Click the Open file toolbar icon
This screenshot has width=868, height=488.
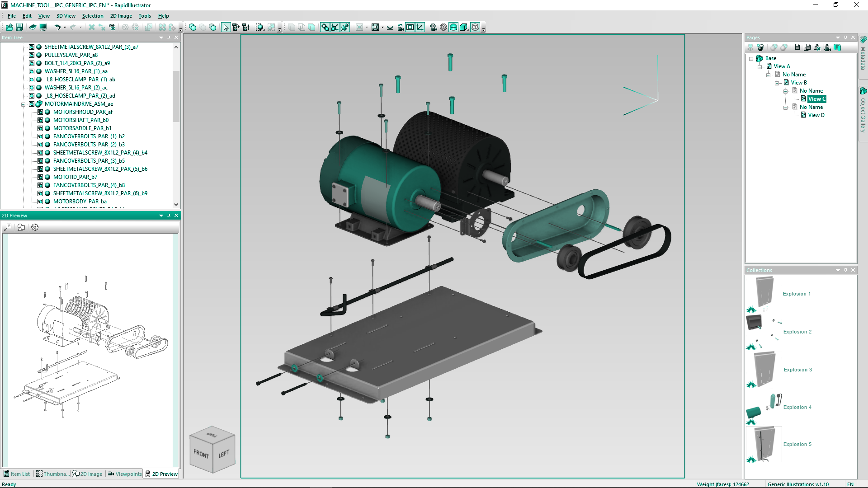(9, 27)
